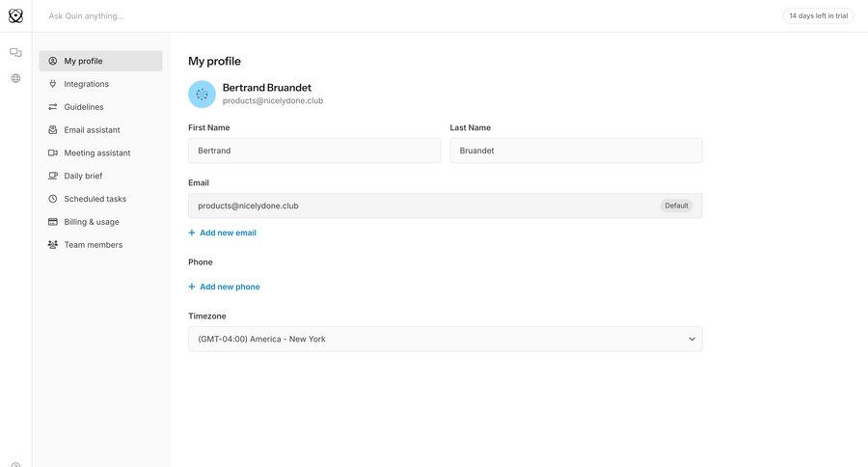Expand the Timezone dropdown chevron
868x467 pixels.
(x=692, y=339)
